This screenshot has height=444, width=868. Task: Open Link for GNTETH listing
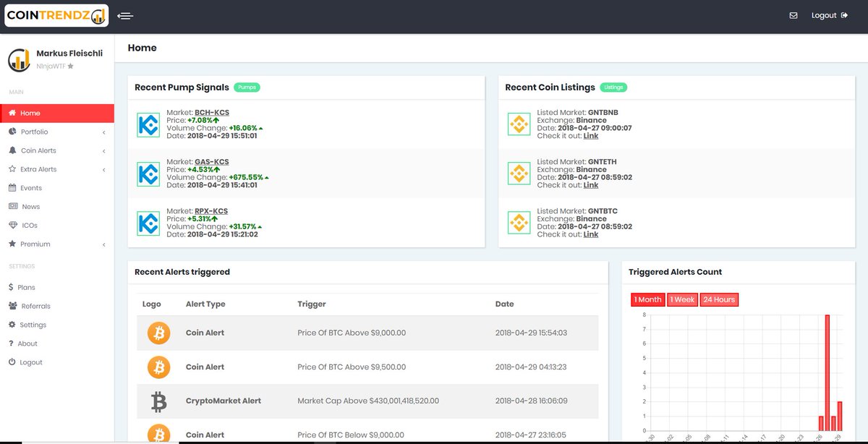pyautogui.click(x=591, y=185)
